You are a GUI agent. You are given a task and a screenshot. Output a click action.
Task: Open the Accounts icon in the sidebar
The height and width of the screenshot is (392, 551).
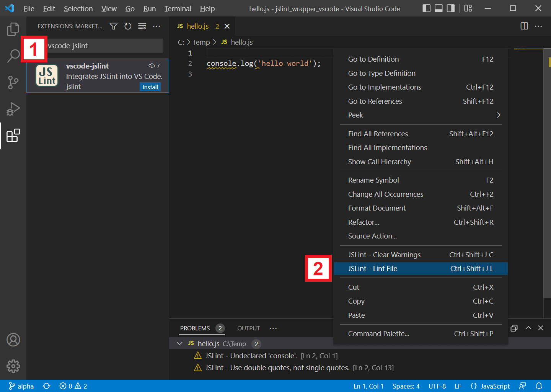pyautogui.click(x=13, y=340)
